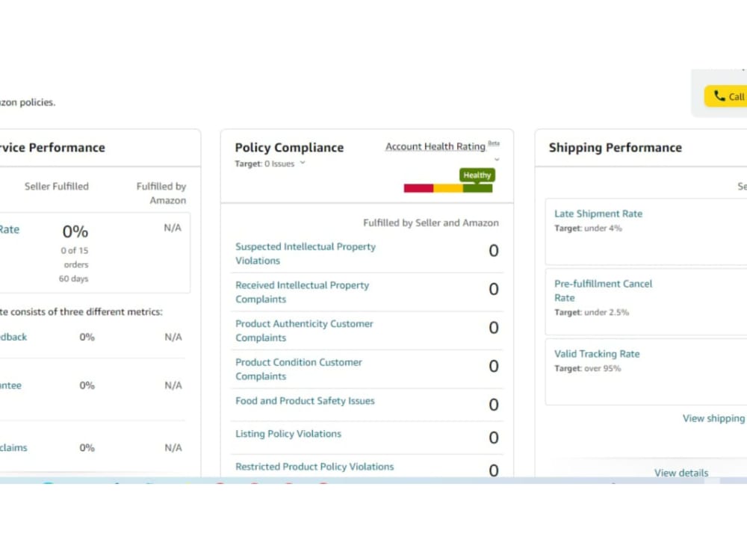Open Product Condition Customer Complaints
Image resolution: width=747 pixels, height=560 pixels.
coord(299,369)
